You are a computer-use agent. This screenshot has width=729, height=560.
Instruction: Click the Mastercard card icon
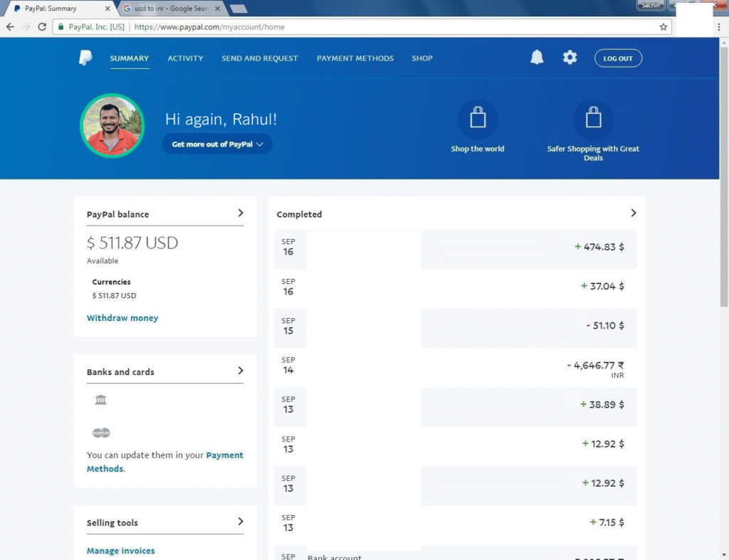[x=101, y=433]
